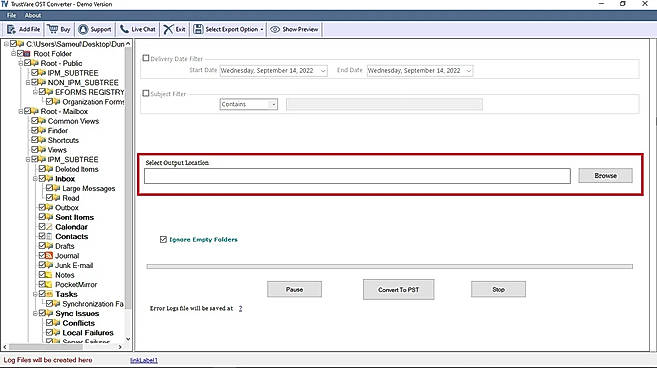The image size is (657, 368).
Task: Click the folder tree vertical scrollbar
Action: click(128, 178)
